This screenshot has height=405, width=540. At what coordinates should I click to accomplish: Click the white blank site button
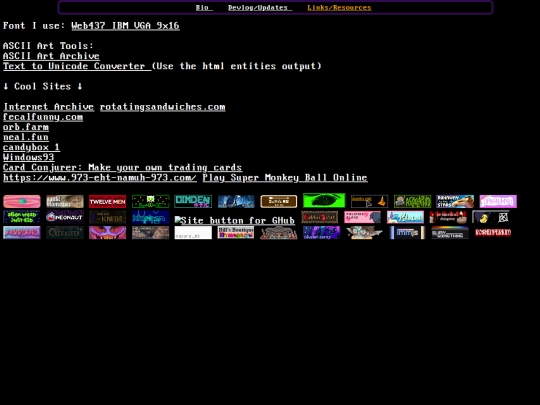pyautogui.click(x=193, y=232)
